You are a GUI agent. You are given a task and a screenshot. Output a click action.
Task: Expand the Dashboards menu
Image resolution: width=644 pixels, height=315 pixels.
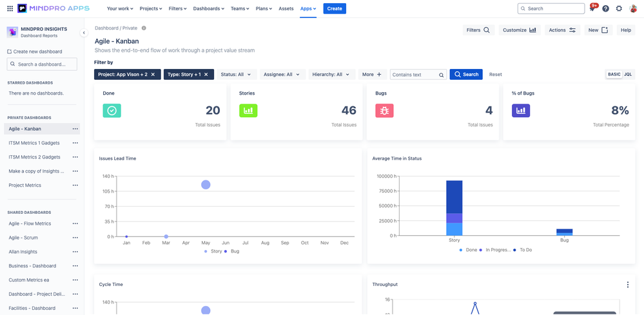coord(209,8)
